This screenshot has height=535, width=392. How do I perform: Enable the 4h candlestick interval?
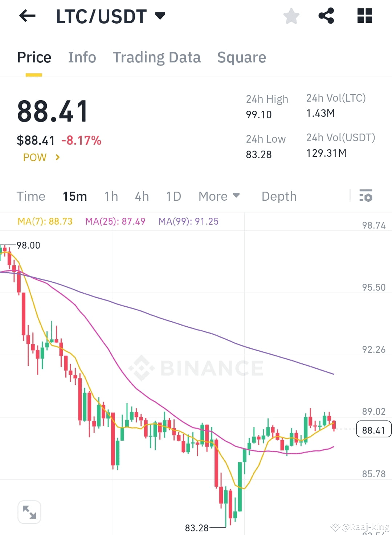[x=142, y=196]
